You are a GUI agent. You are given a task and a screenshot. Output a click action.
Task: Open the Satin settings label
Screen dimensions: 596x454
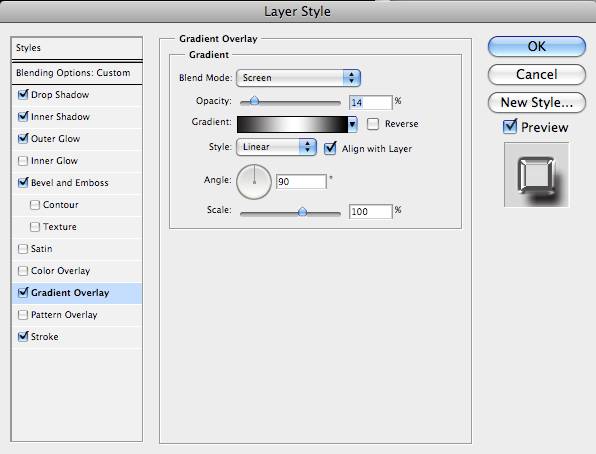(x=41, y=249)
